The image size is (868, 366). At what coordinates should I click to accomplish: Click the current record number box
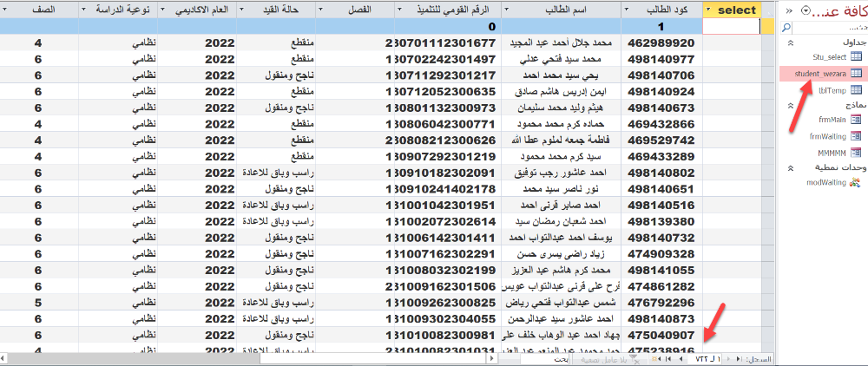pos(705,359)
